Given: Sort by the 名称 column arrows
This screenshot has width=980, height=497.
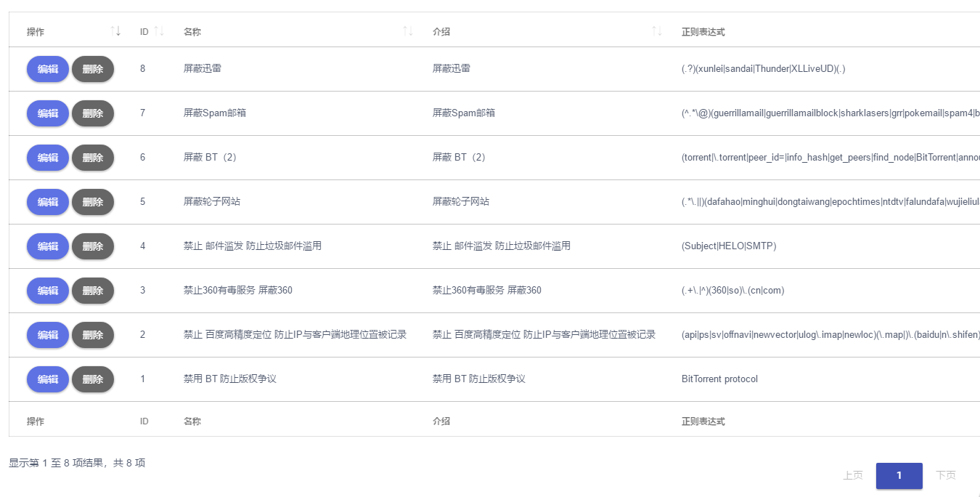Looking at the screenshot, I should [408, 31].
